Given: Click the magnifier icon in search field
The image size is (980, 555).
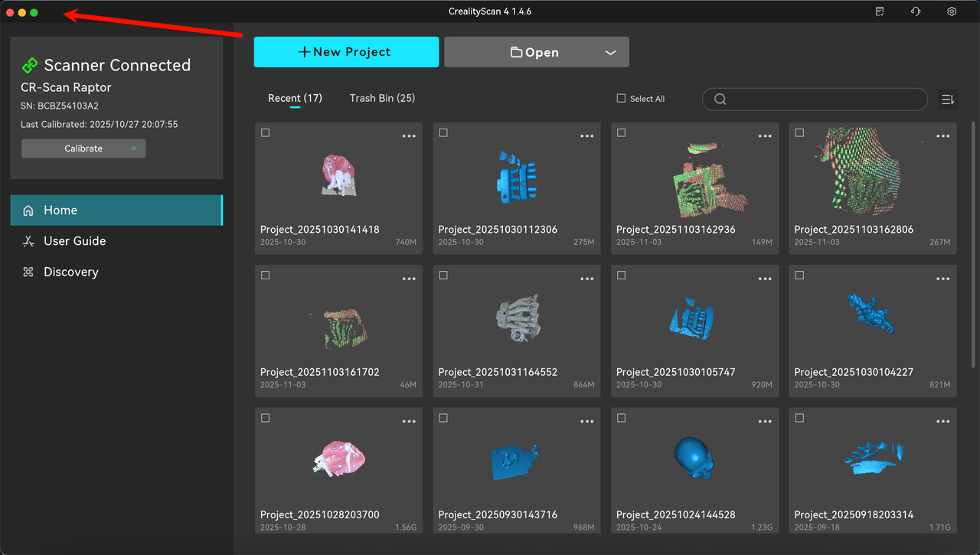Looking at the screenshot, I should coord(720,100).
